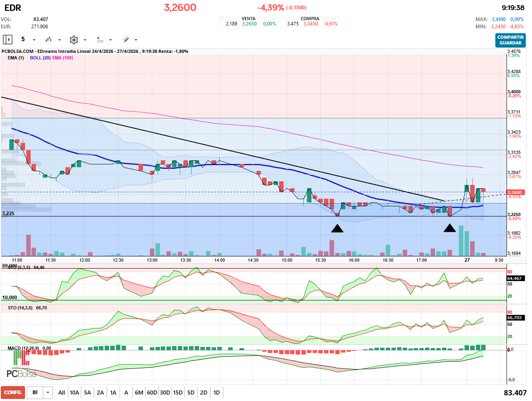The width and height of the screenshot is (532, 401).
Task: Click the STO (14,3,5) indicator label
Action: (x=20, y=308)
